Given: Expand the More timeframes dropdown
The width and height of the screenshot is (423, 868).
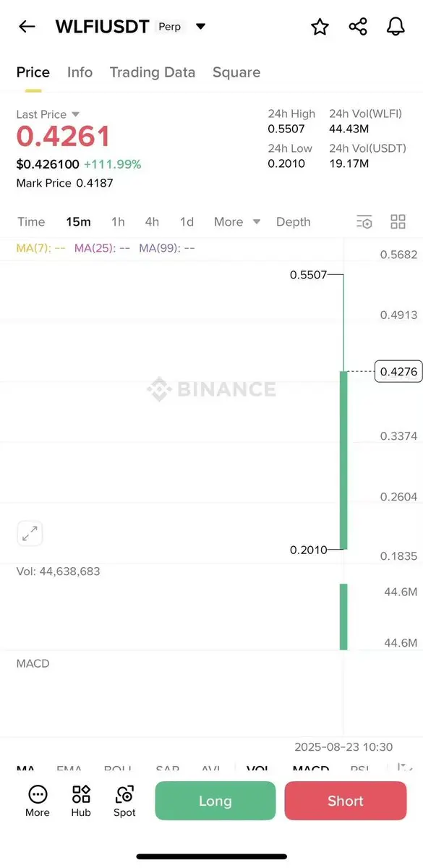Looking at the screenshot, I should (x=237, y=222).
